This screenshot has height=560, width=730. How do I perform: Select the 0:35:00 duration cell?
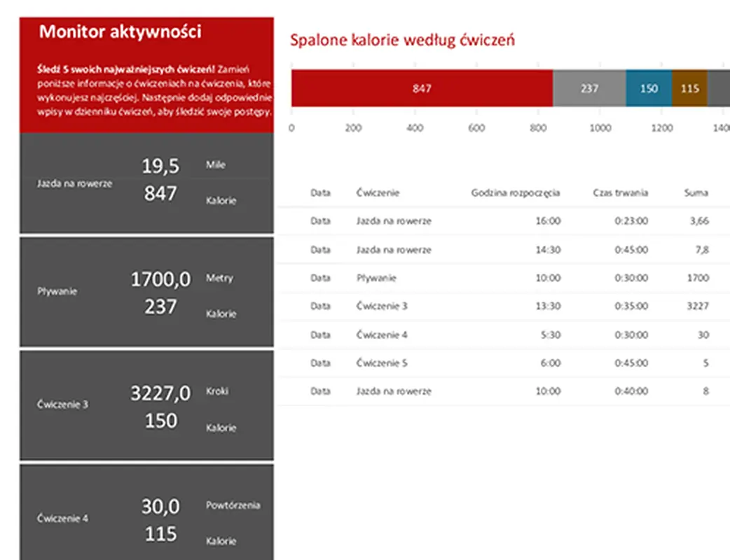coord(631,306)
